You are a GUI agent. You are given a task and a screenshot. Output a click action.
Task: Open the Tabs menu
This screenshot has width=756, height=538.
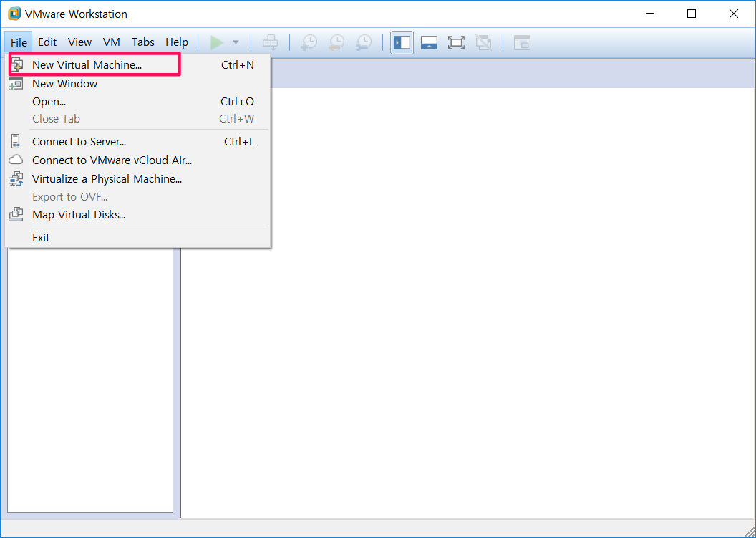click(x=142, y=42)
